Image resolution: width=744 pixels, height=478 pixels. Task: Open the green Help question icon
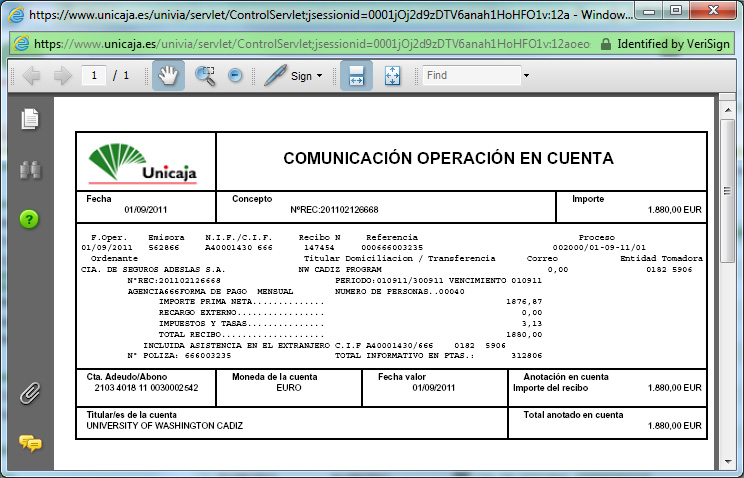pyautogui.click(x=29, y=219)
